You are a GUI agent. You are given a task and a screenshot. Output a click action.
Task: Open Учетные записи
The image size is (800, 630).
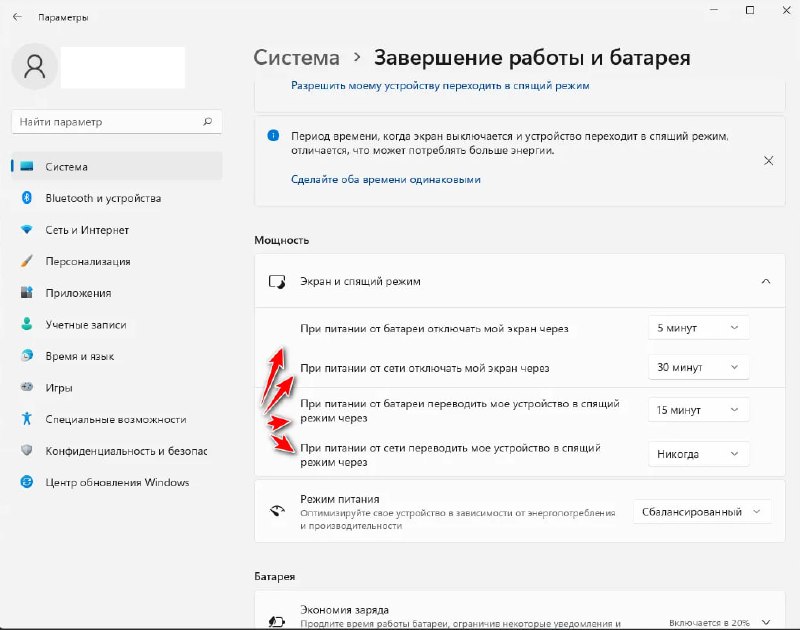pos(117,324)
